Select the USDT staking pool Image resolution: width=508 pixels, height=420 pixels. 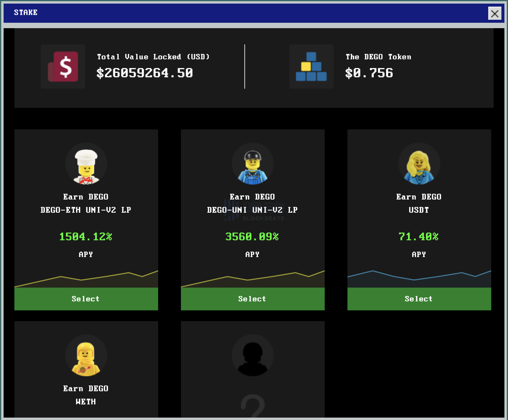coord(419,299)
